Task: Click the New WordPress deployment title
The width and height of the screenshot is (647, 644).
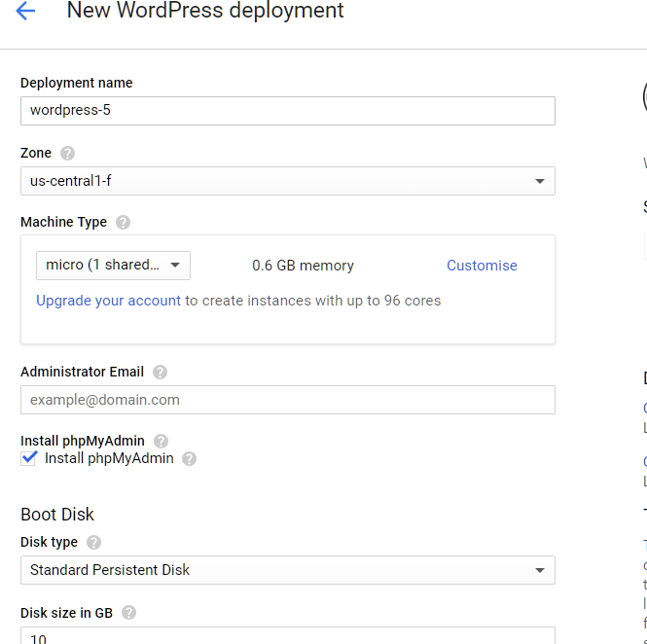Action: point(205,12)
